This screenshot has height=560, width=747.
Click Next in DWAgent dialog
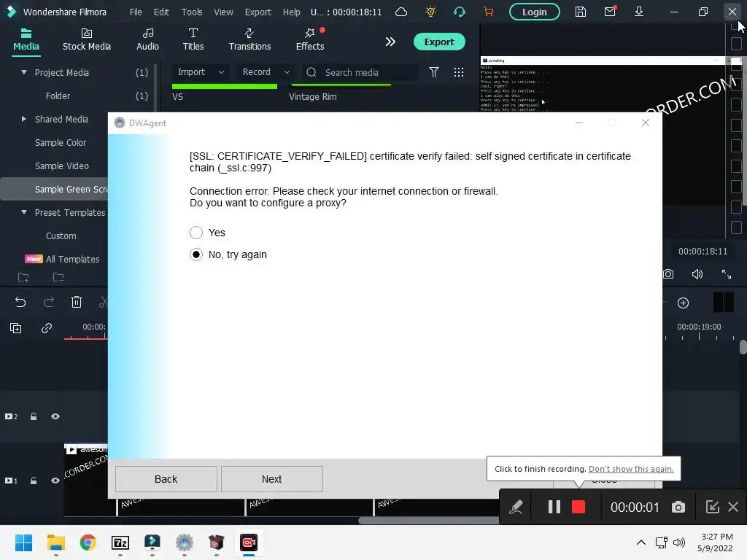coord(271,479)
